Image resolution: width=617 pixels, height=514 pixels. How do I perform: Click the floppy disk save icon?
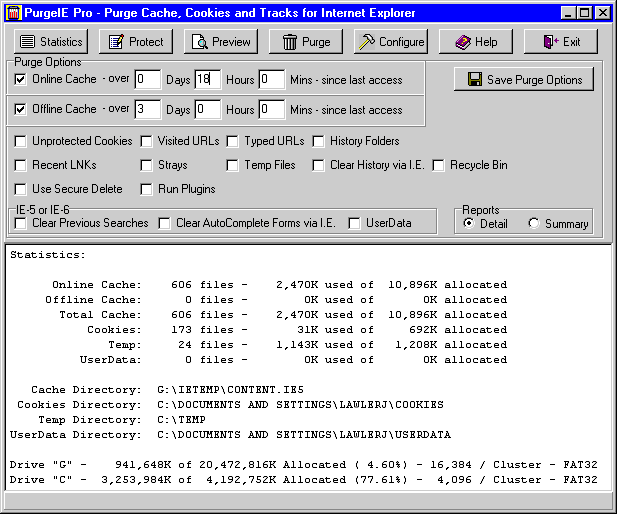coord(475,79)
